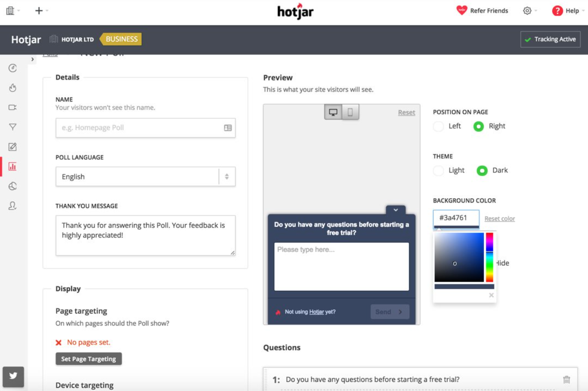Click the Business plan badge

click(121, 39)
